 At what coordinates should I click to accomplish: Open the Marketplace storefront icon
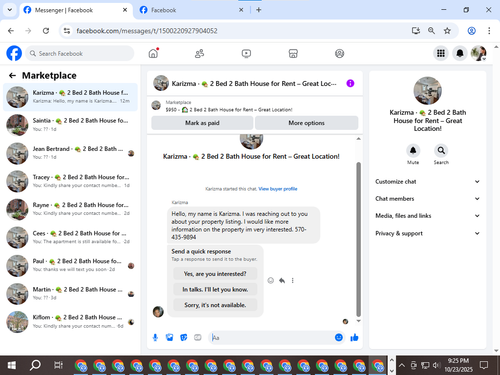pyautogui.click(x=293, y=54)
